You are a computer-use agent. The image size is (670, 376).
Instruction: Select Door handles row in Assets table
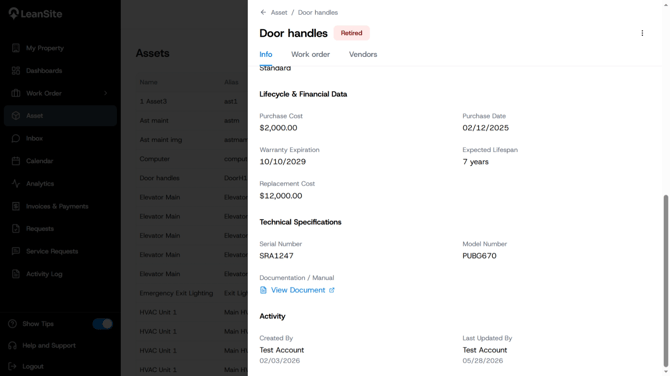point(191,178)
